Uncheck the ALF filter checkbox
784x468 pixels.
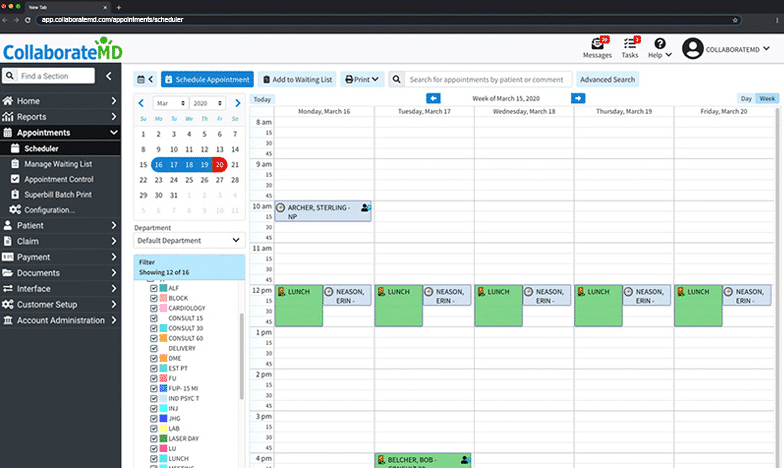tap(154, 288)
